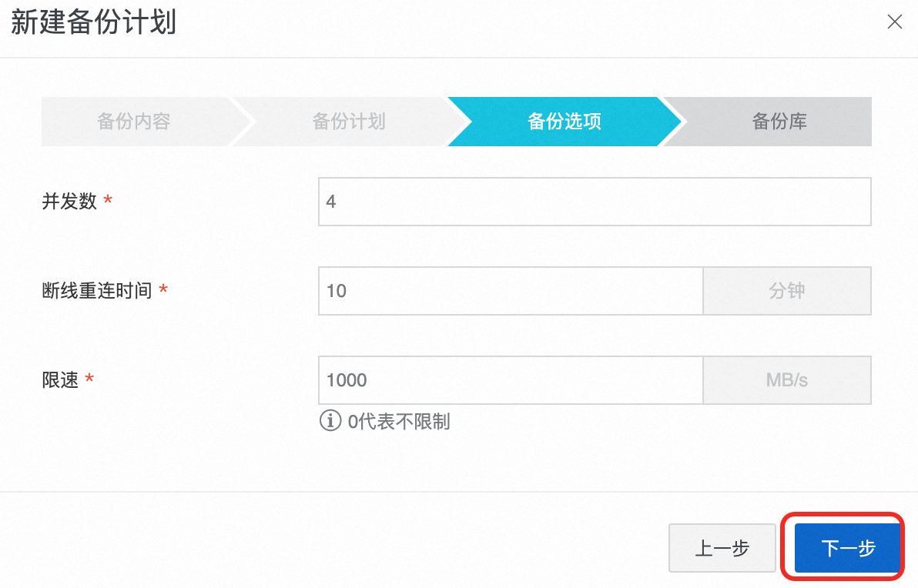Focus the 限速 input showing 1000
The width and height of the screenshot is (918, 588).
click(x=511, y=380)
